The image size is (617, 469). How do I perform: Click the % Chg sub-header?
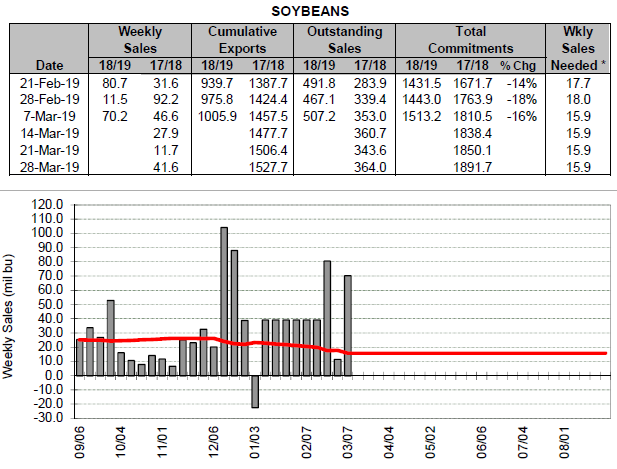525,63
